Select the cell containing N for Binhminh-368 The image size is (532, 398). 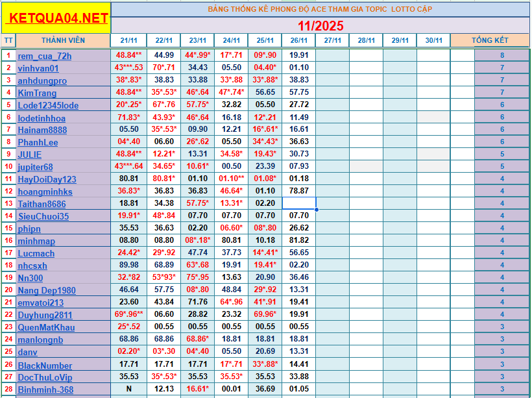(128, 389)
